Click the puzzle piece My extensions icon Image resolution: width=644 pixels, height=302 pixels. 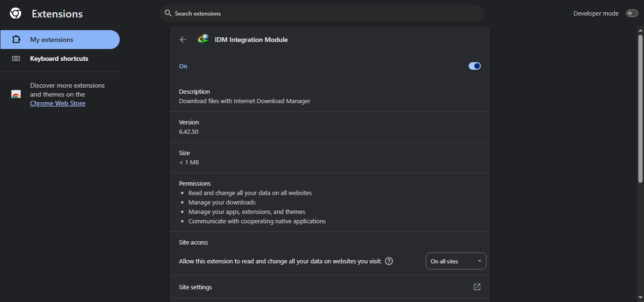click(x=16, y=40)
